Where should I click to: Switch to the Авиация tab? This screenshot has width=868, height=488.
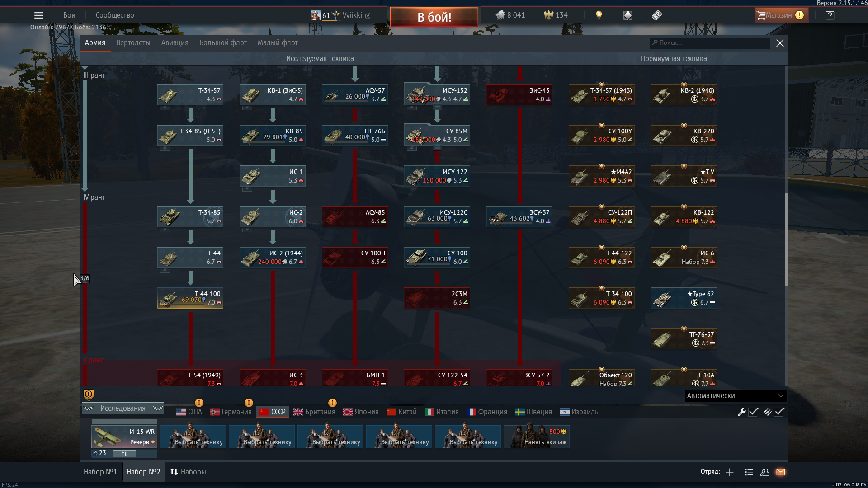click(175, 42)
